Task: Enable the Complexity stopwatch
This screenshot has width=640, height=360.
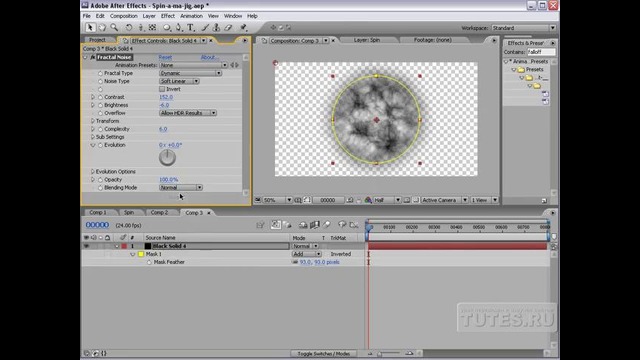Action: point(100,129)
